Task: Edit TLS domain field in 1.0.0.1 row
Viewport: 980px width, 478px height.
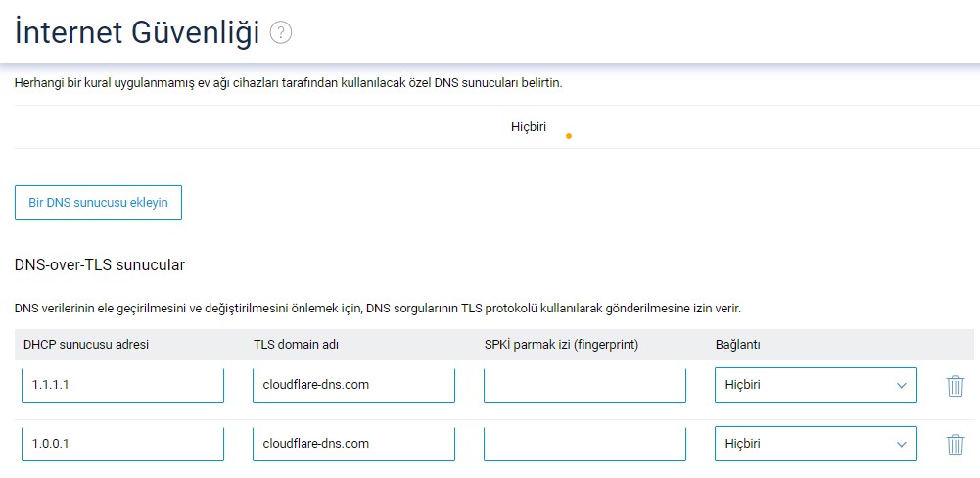Action: 353,444
